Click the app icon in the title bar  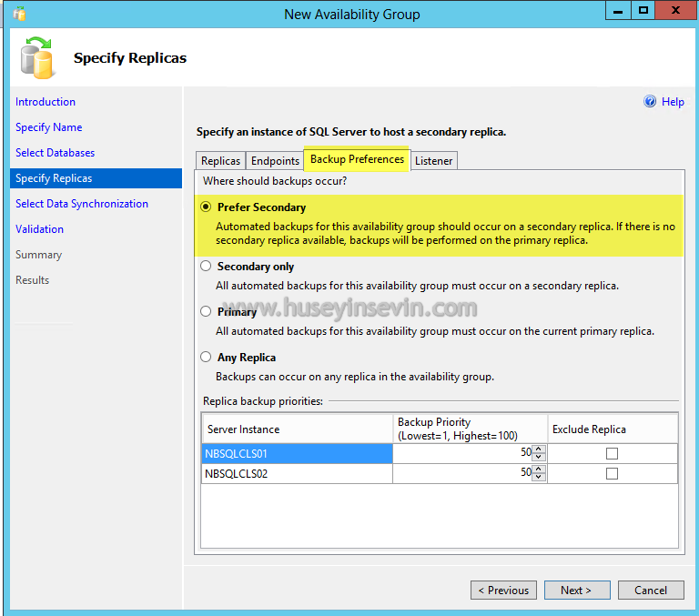(x=19, y=15)
